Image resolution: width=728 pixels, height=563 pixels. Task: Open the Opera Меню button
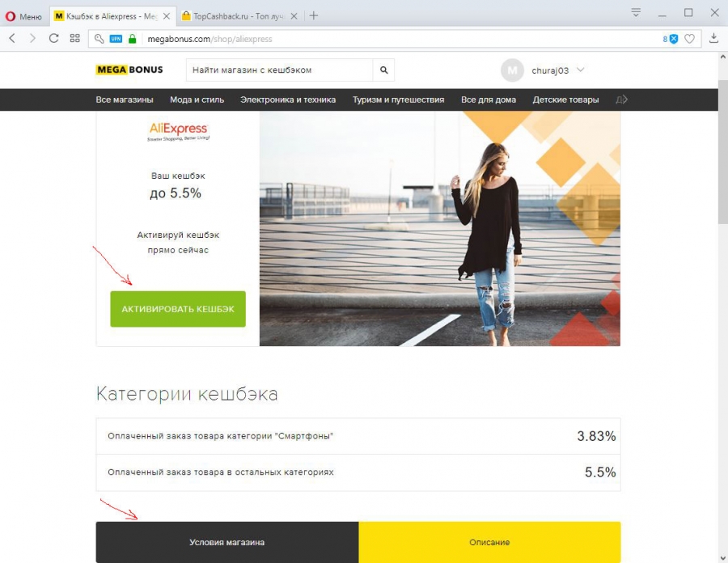click(x=23, y=16)
